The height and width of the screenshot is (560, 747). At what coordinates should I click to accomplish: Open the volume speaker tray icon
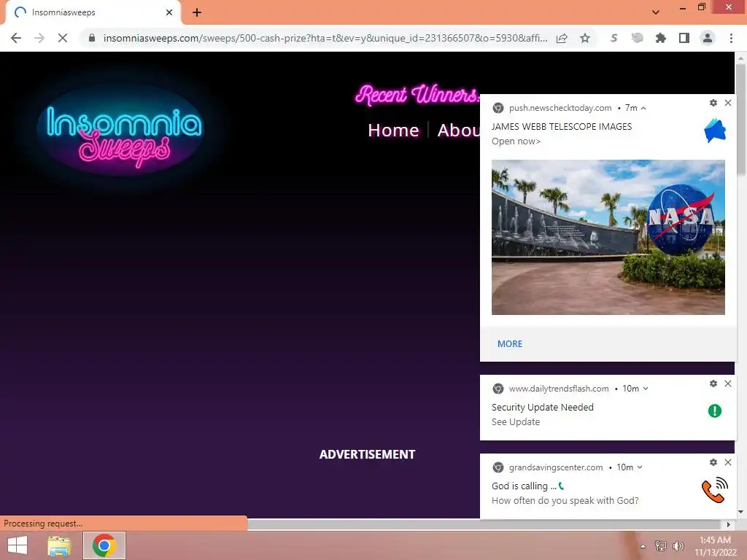pos(678,546)
